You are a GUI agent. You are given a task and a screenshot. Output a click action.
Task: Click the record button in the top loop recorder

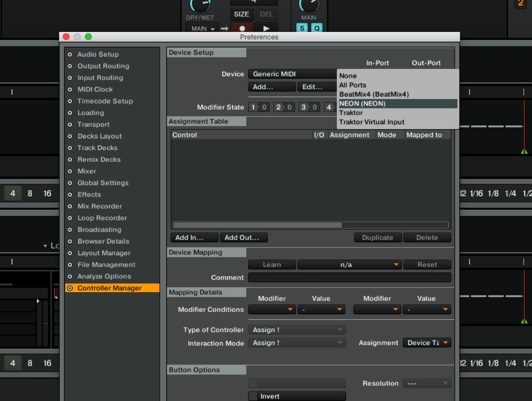(242, 28)
